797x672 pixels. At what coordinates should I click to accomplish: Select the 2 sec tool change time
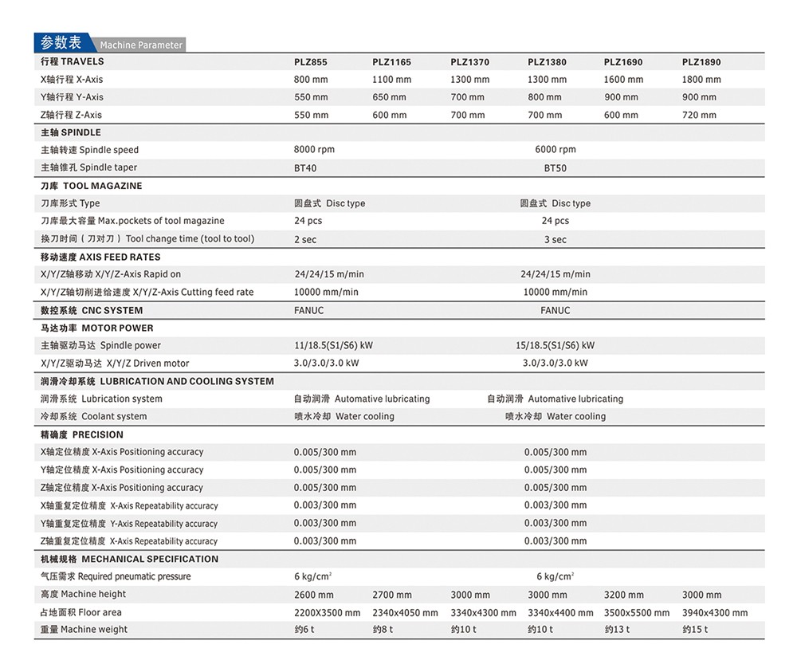click(x=305, y=239)
